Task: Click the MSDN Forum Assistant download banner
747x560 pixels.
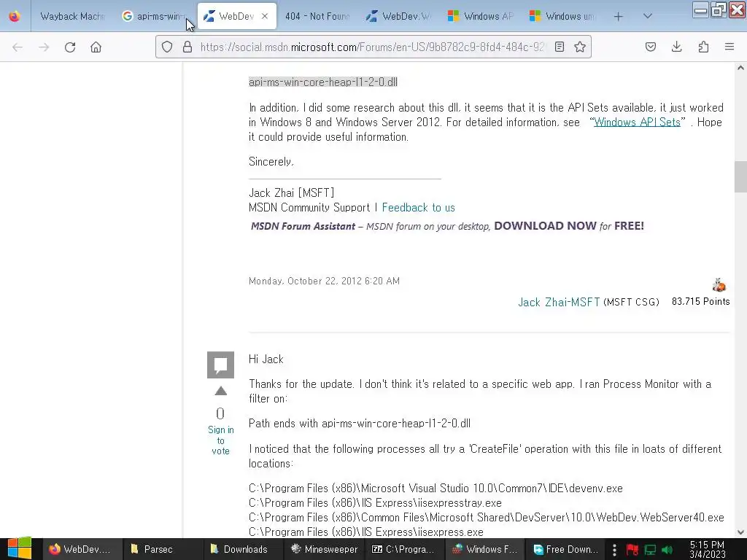Action: coord(447,226)
